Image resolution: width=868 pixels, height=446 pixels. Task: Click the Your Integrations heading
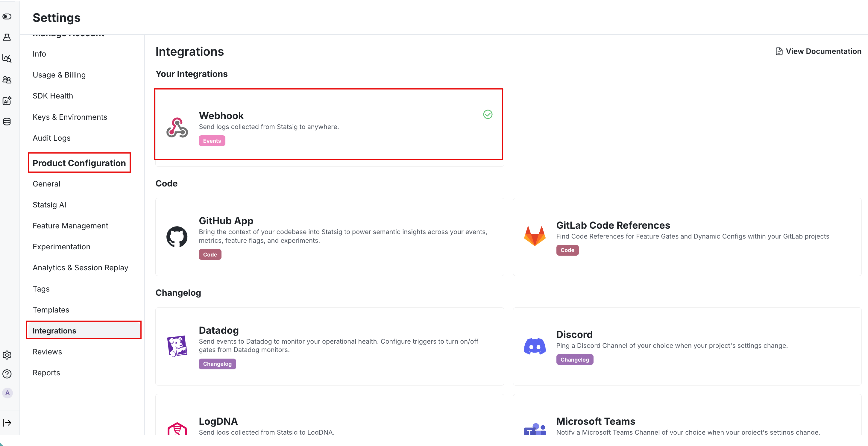point(191,74)
